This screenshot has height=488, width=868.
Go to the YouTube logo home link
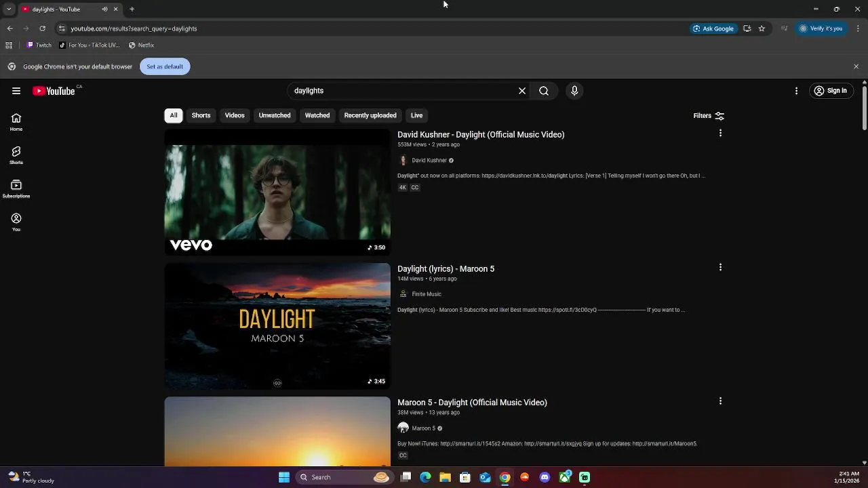[x=54, y=91]
